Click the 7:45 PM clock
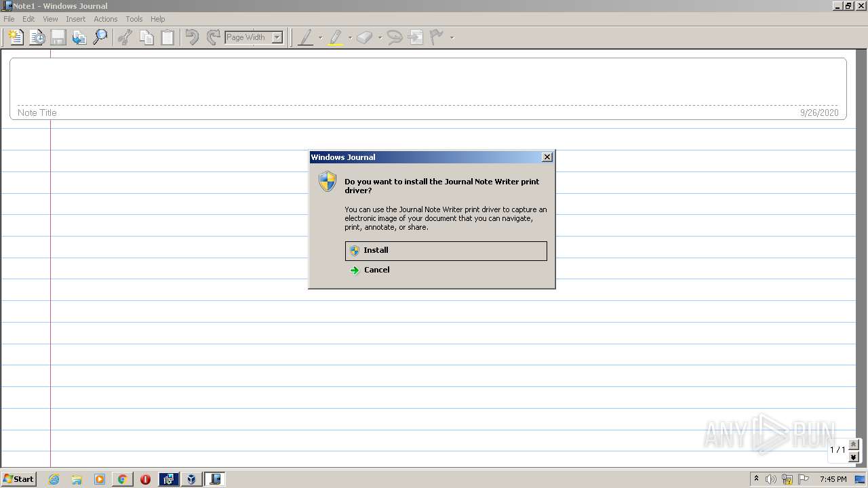Image resolution: width=868 pixels, height=488 pixels. coord(833,479)
